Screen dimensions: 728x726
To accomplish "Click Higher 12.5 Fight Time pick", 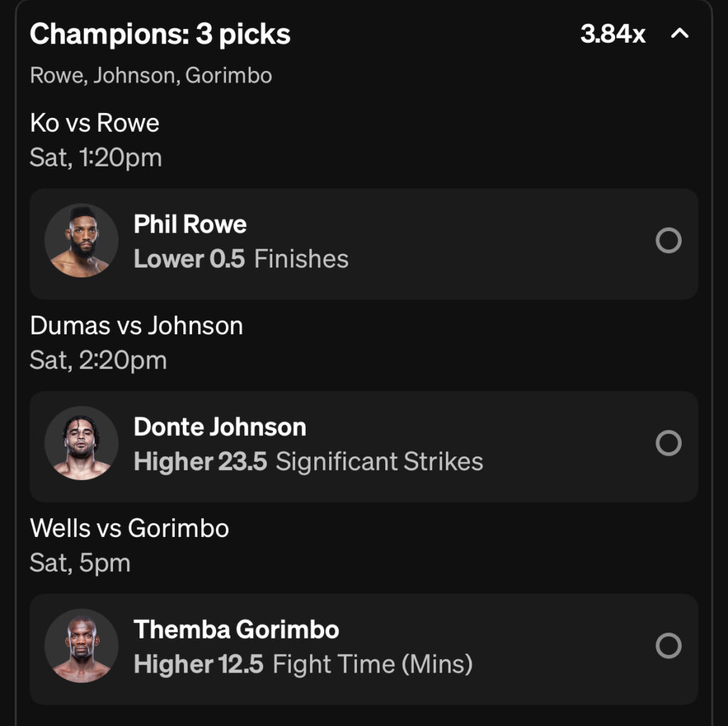I will (303, 664).
